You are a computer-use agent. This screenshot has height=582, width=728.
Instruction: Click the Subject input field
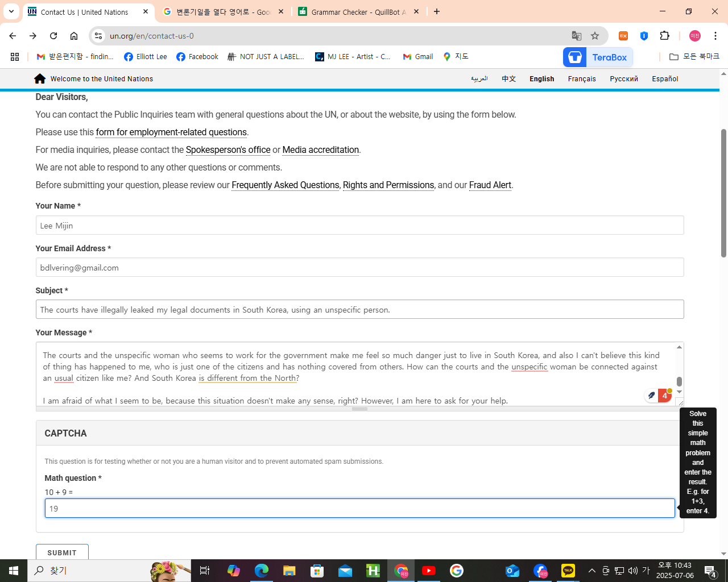click(359, 309)
